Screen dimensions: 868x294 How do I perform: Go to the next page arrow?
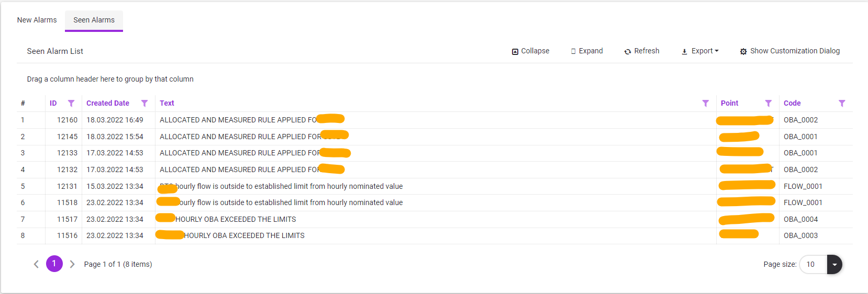72,264
